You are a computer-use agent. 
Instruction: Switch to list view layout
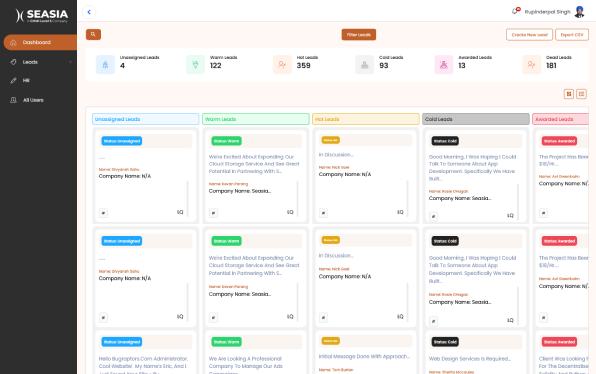581,94
